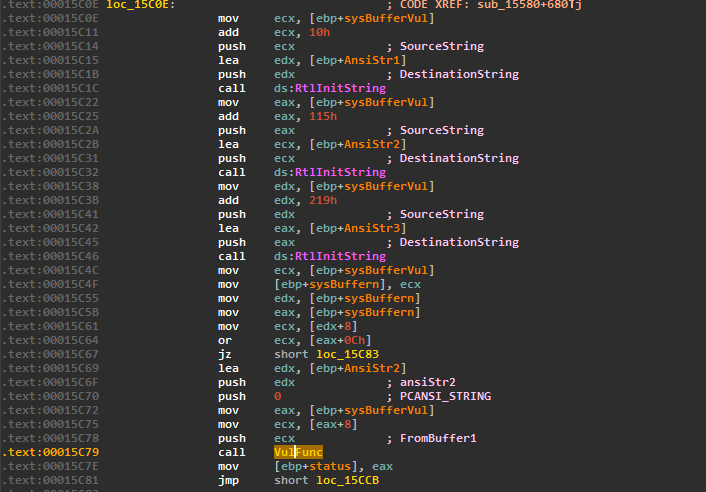This screenshot has height=492, width=706.
Task: Select sysBuffern in mov at 00015C4F
Action: (x=344, y=284)
